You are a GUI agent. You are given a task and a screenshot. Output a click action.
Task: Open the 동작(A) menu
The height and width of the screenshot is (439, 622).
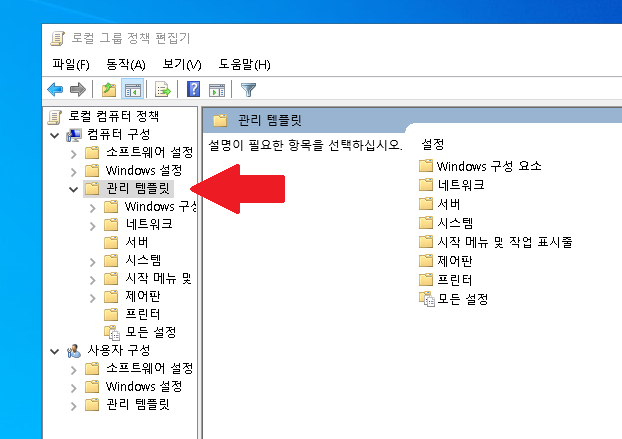126,64
